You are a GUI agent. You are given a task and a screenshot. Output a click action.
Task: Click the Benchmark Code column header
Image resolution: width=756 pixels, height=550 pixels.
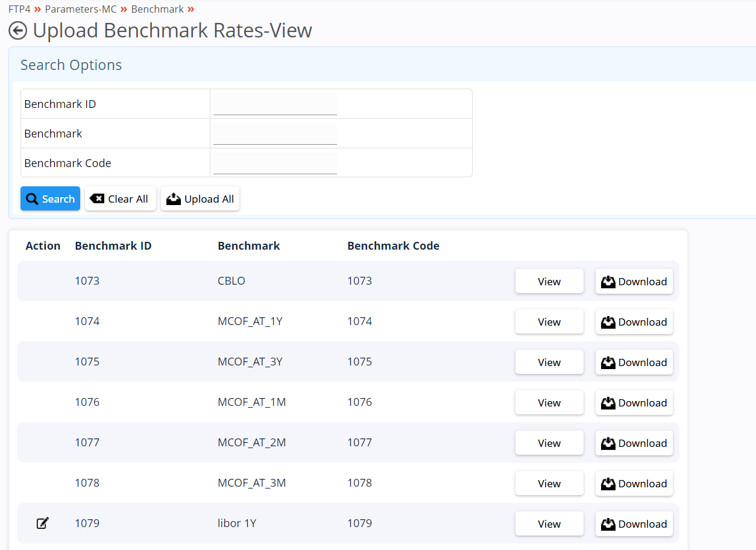coord(394,245)
